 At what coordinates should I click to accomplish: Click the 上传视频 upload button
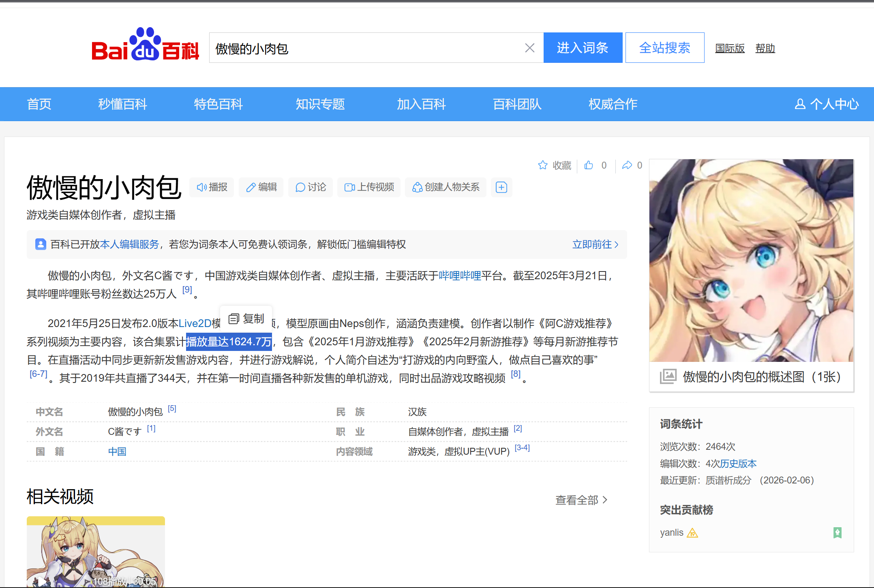click(x=369, y=187)
